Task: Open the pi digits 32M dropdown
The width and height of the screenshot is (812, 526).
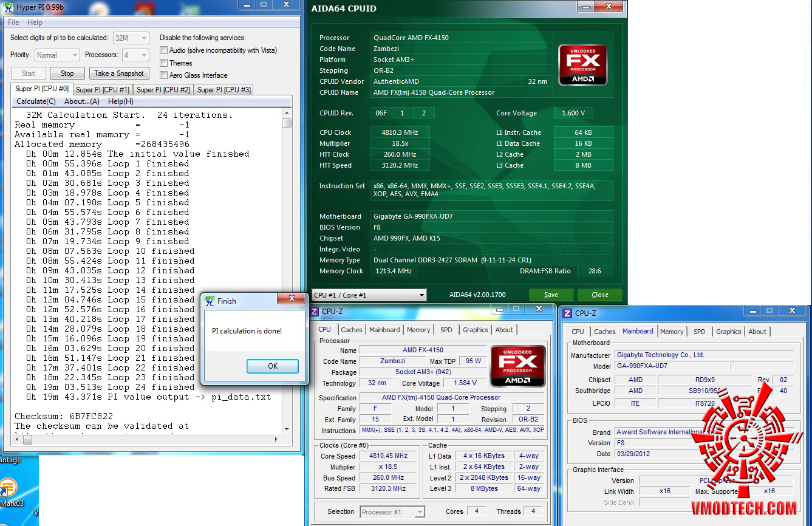Action: 131,38
